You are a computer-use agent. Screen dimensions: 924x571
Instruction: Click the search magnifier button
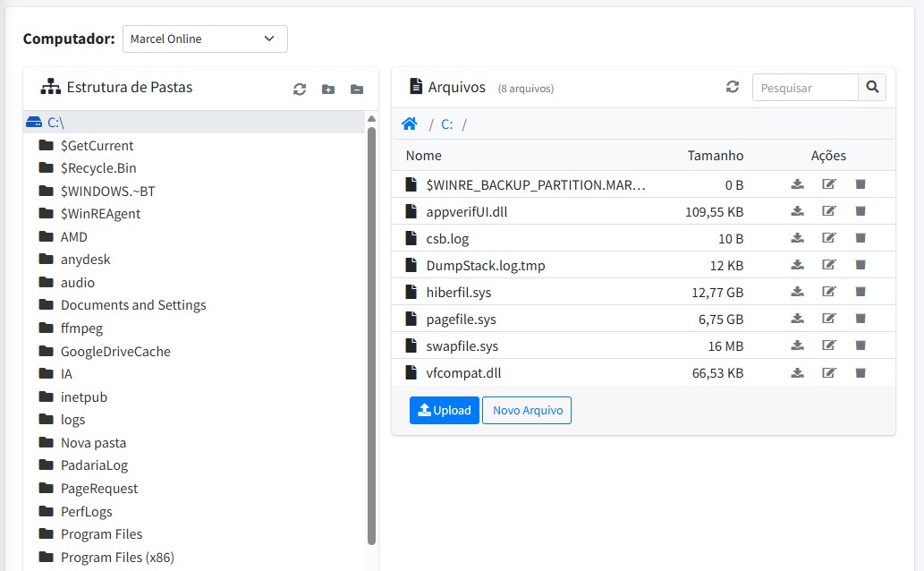click(872, 88)
